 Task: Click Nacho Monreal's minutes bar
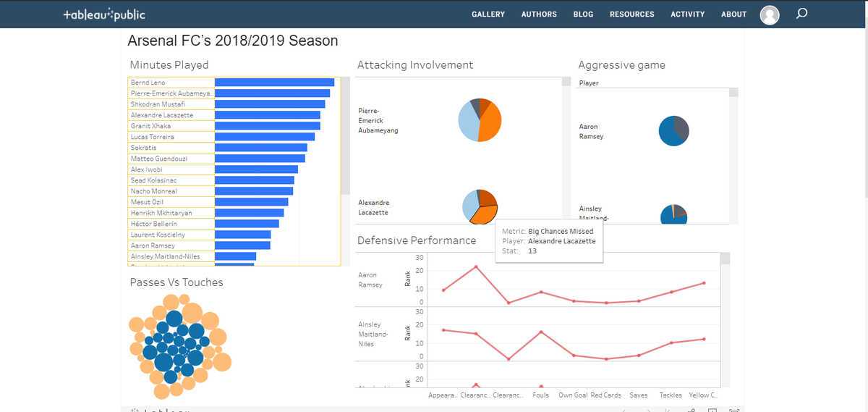coord(254,191)
